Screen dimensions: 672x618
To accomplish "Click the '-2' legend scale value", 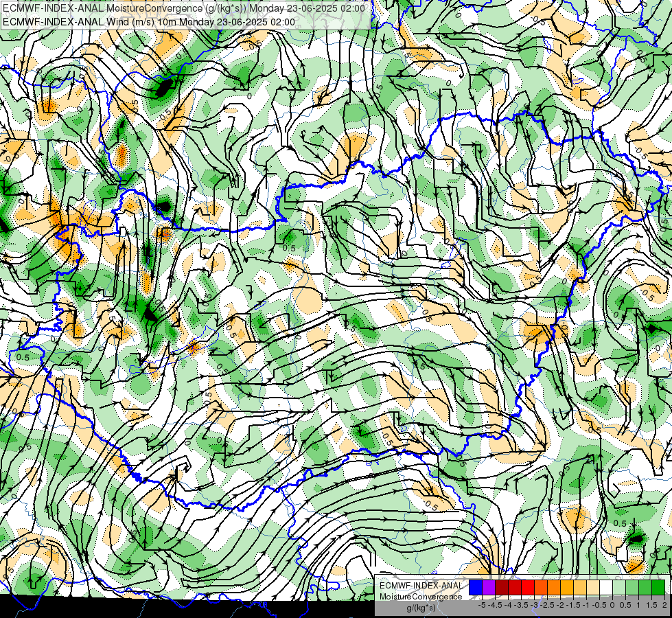I will [561, 605].
